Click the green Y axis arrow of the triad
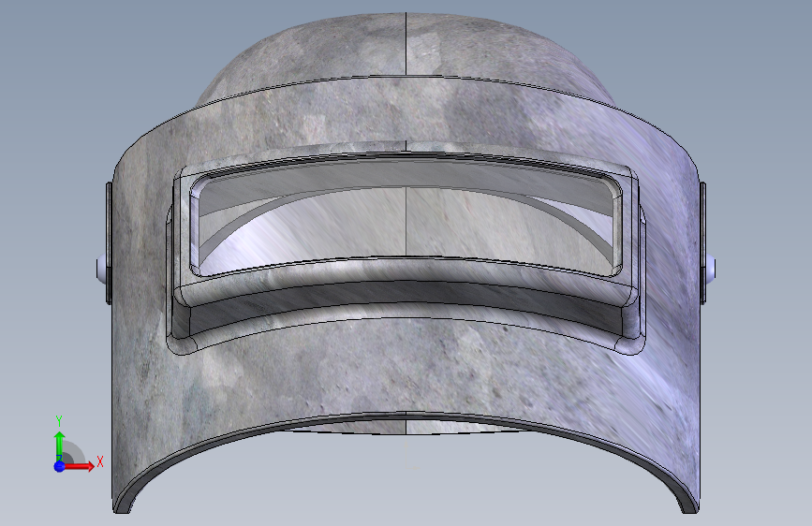The image size is (812, 526). (x=60, y=446)
